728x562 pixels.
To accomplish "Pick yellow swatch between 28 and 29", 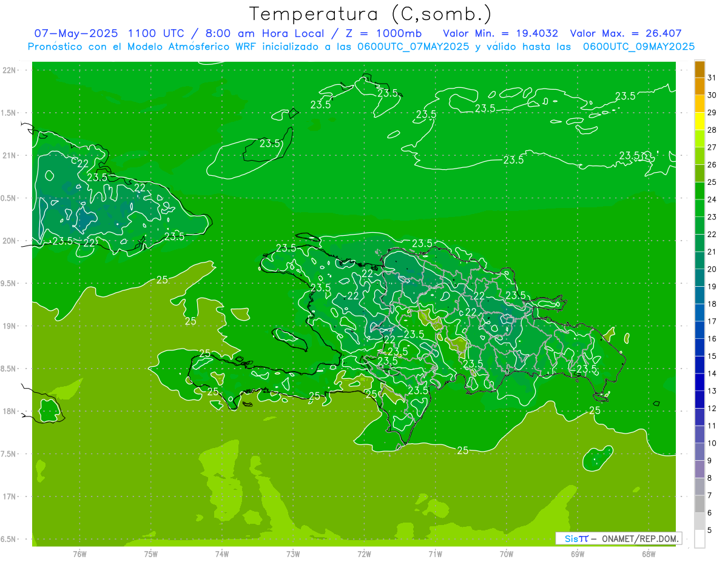I will coord(699,121).
